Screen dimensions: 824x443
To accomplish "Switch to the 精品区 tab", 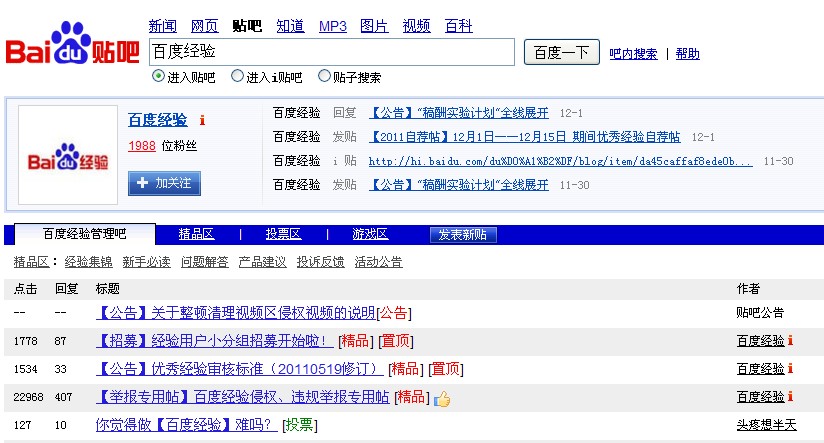I will [196, 234].
